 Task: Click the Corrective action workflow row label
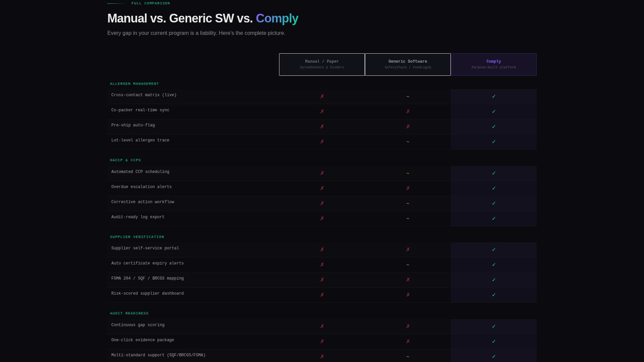(x=143, y=202)
